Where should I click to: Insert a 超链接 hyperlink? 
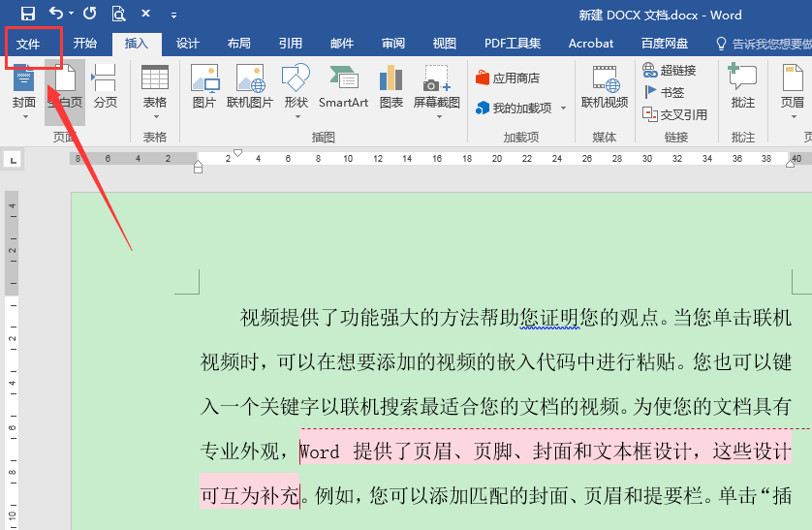[669, 70]
